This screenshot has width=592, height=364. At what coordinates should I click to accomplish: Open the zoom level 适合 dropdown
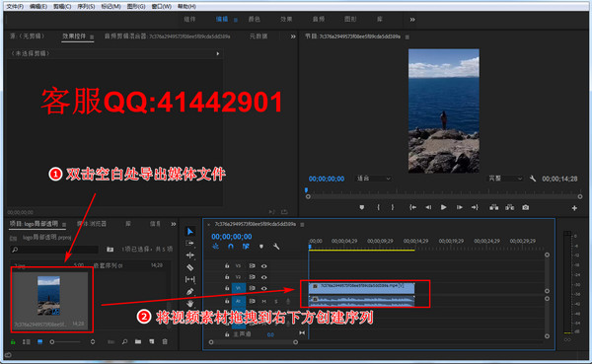(x=373, y=179)
